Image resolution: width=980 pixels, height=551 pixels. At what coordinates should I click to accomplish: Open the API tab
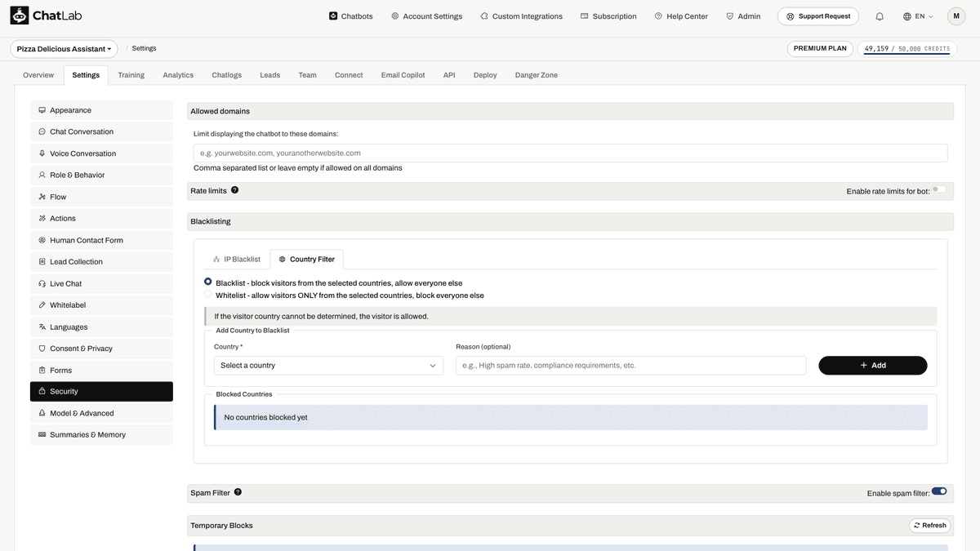tap(449, 75)
